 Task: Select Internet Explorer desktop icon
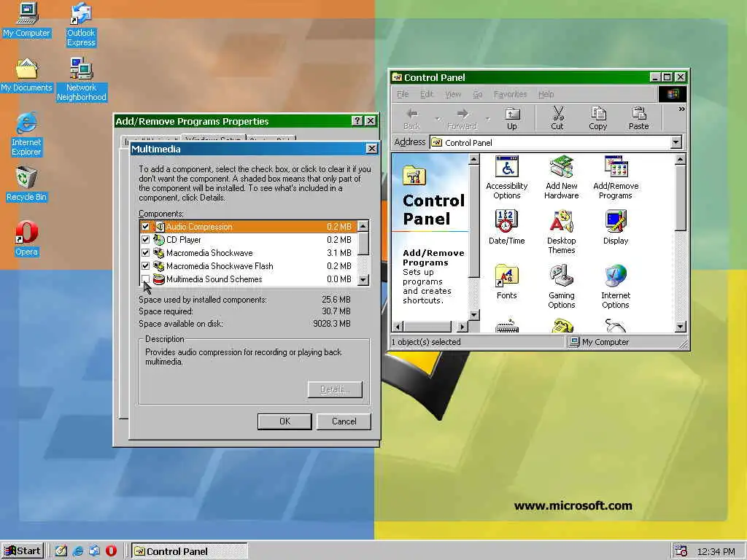(x=27, y=134)
